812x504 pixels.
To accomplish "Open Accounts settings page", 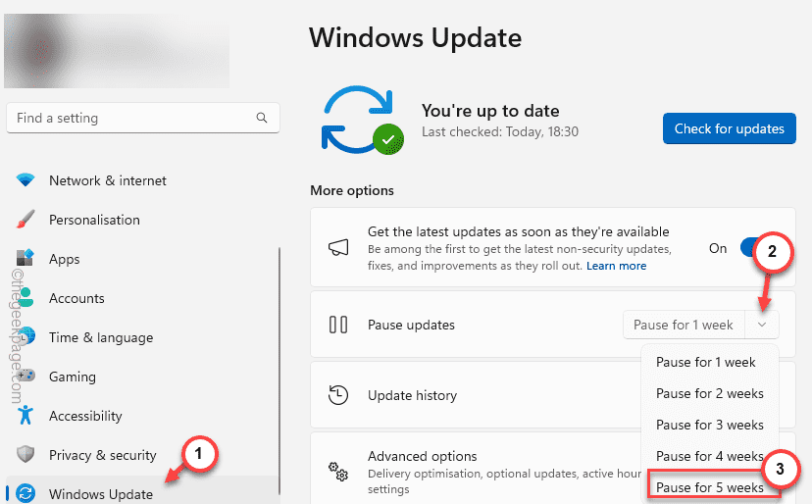I will click(142, 298).
